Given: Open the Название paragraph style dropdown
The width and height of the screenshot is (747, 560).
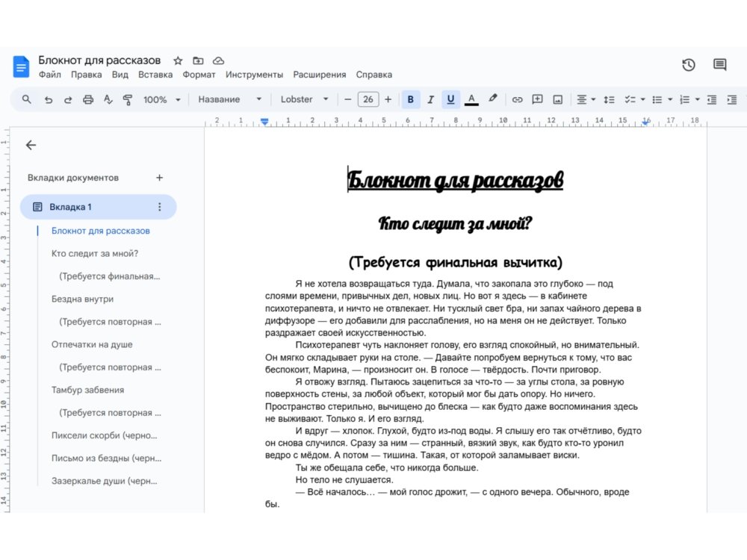Looking at the screenshot, I should coord(229,99).
